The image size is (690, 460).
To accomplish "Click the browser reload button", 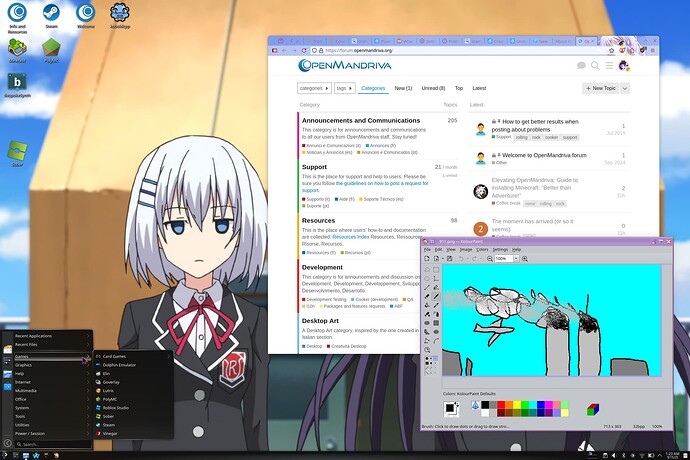I will click(304, 51).
